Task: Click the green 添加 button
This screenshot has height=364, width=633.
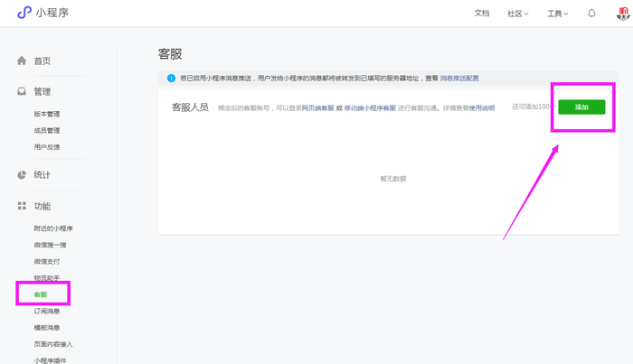Action: click(581, 107)
